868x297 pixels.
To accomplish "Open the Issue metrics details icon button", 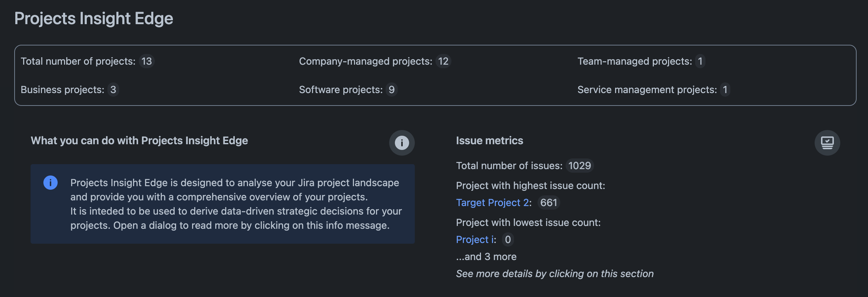I will [827, 143].
